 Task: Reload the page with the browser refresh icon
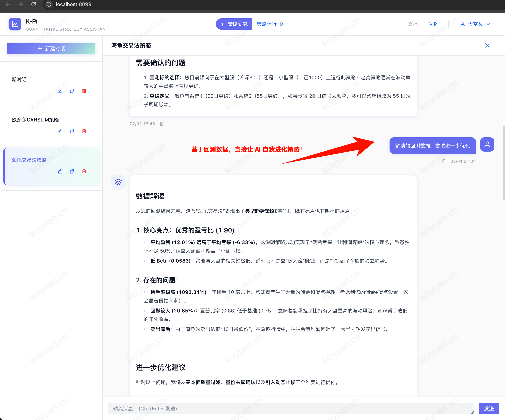[34, 4]
